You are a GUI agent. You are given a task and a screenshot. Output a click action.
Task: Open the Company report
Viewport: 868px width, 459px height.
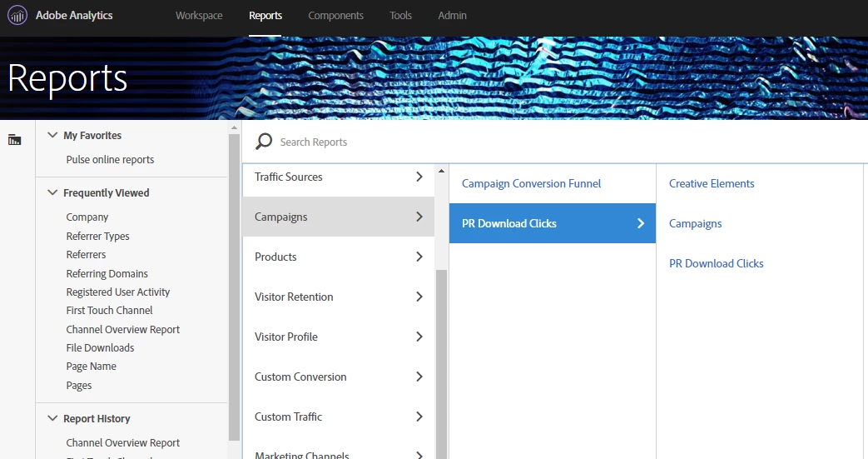click(x=87, y=217)
